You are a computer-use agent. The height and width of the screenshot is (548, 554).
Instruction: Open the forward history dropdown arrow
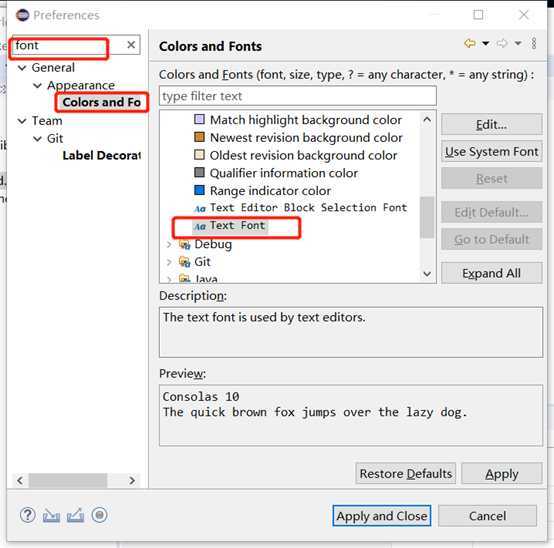tap(518, 43)
